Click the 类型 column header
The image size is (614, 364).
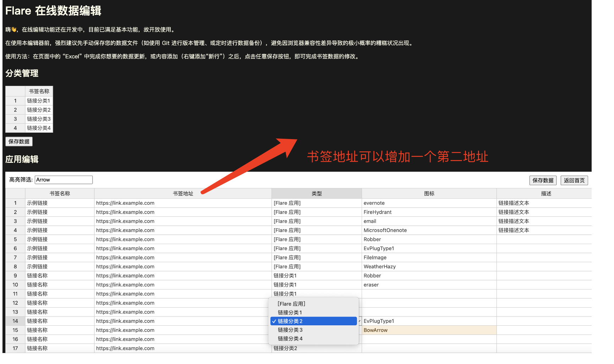317,193
